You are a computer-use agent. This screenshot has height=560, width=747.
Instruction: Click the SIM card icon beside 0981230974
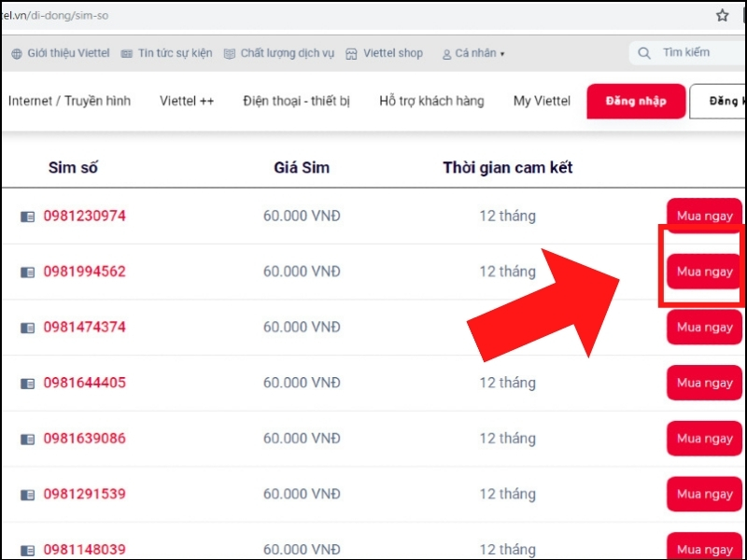[28, 217]
